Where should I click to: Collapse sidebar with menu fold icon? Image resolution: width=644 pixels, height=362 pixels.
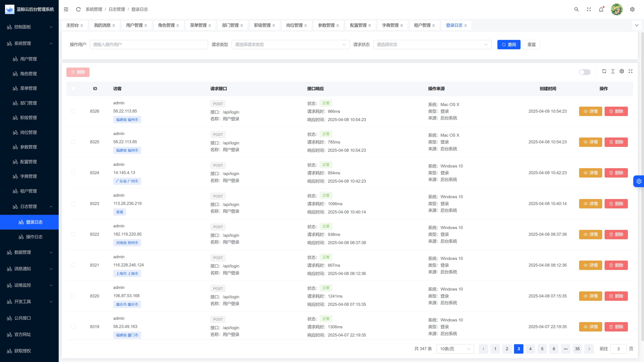point(66,9)
